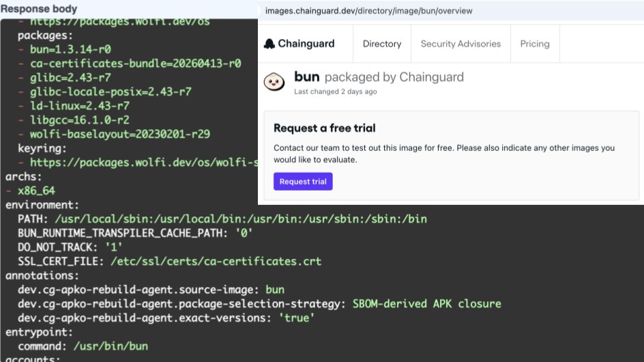The image size is (644, 362).
Task: Click the trial description paragraph
Action: tap(444, 154)
